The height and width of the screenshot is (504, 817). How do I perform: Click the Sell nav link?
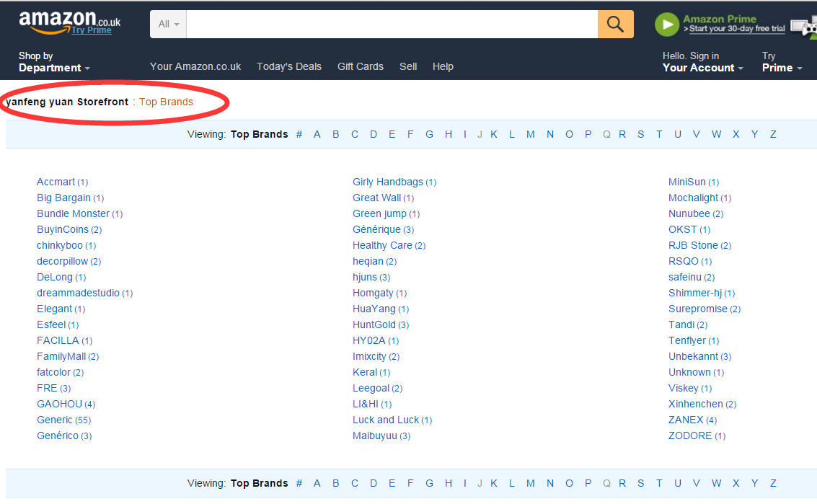(x=408, y=67)
